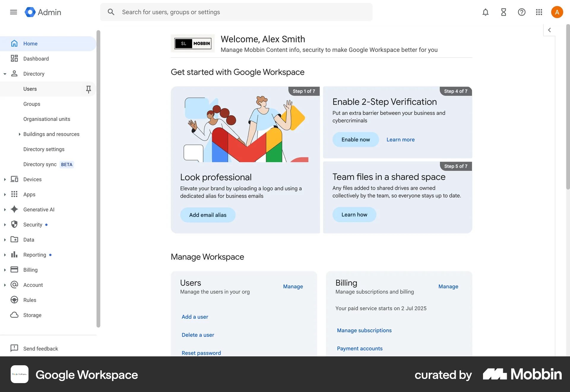Click the pending tasks hourglass icon
Viewport: 570px width, 392px height.
click(503, 12)
